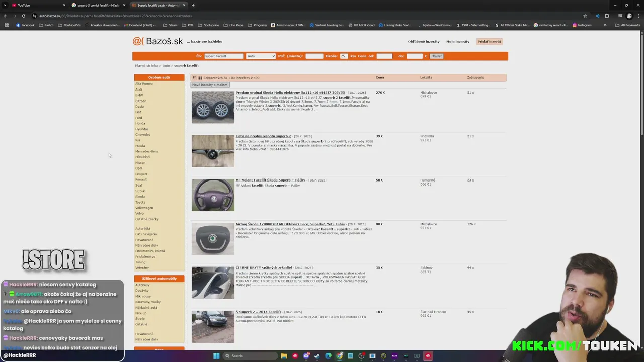Open File Explorer from the taskbar
The width and height of the screenshot is (644, 362).
tap(284, 356)
